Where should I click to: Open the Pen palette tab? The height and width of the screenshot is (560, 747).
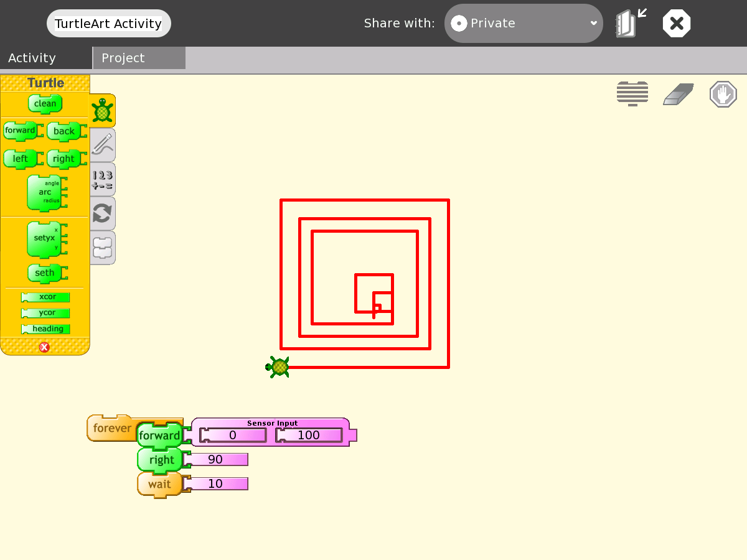(x=103, y=144)
